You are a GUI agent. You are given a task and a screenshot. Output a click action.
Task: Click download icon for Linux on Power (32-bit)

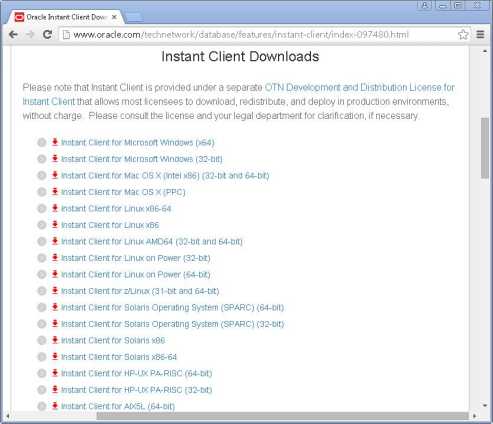click(x=55, y=258)
